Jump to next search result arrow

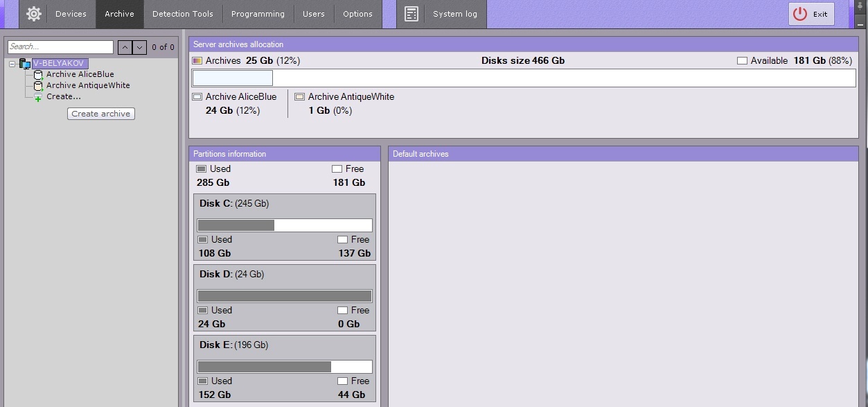(x=140, y=47)
